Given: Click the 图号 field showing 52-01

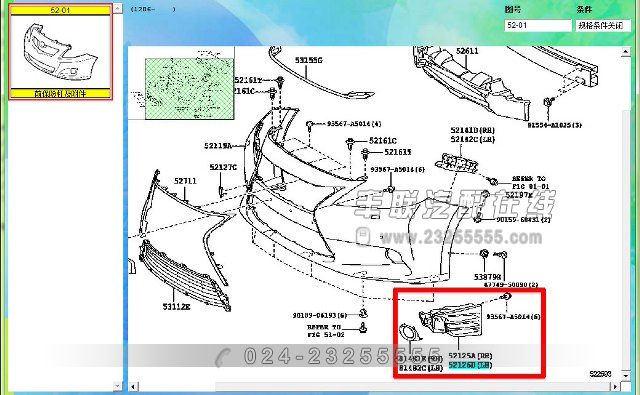Looking at the screenshot, I should click(x=538, y=25).
